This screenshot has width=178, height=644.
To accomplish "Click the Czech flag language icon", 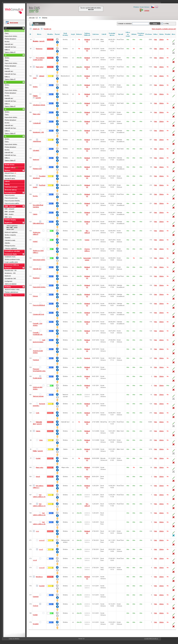I will tap(153, 7).
